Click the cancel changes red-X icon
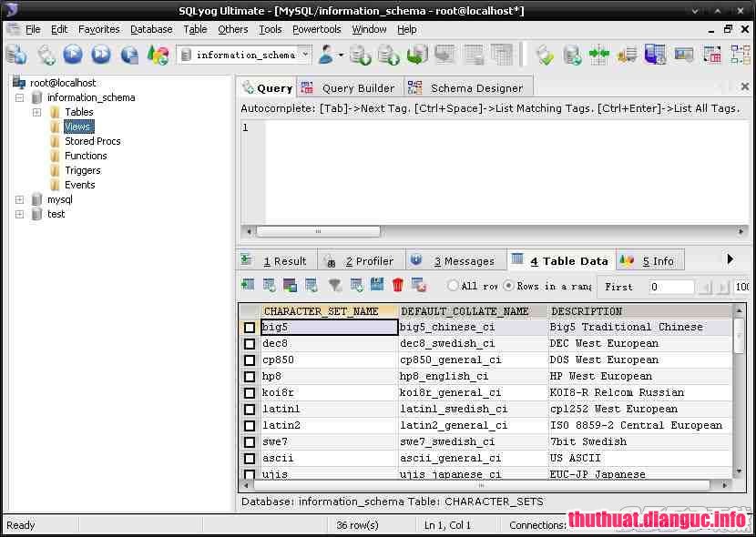 pyautogui.click(x=419, y=285)
